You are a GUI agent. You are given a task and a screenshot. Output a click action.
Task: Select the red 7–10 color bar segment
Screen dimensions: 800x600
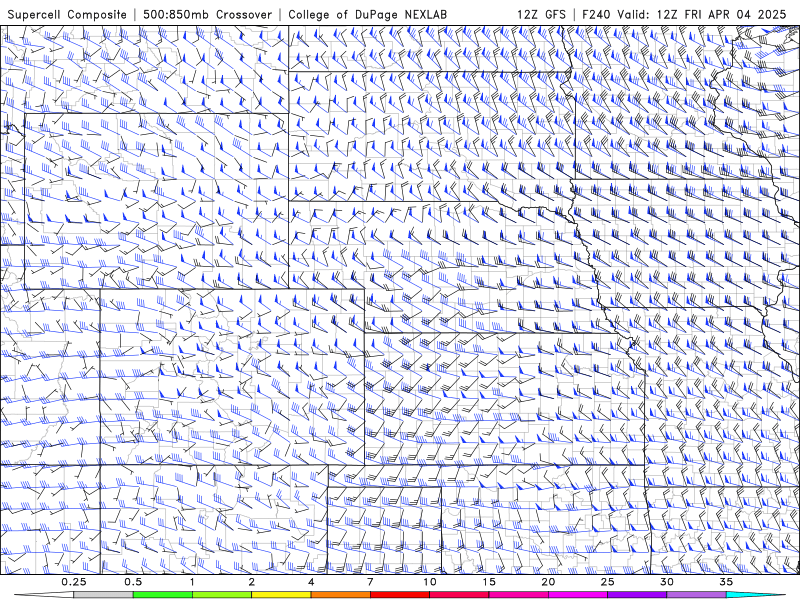(400, 595)
